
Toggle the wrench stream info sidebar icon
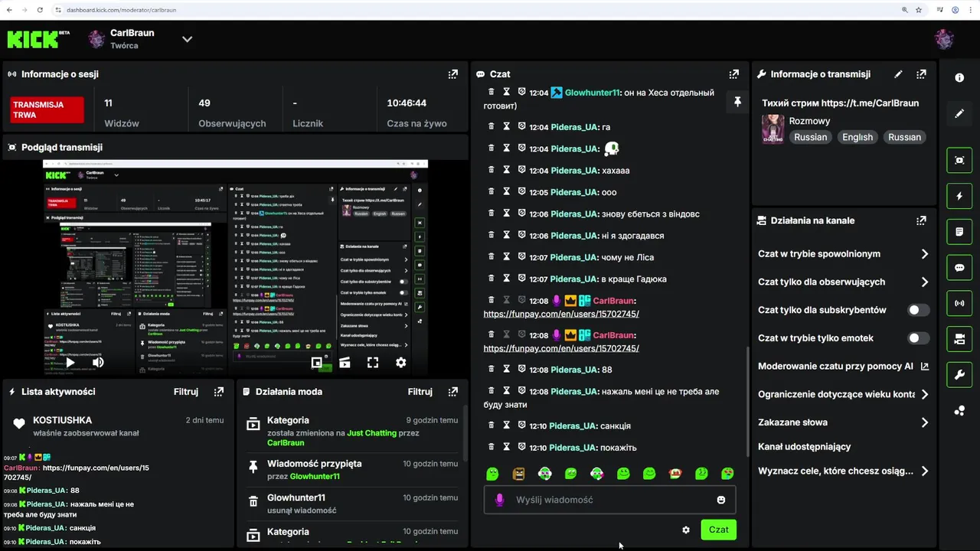point(959,375)
